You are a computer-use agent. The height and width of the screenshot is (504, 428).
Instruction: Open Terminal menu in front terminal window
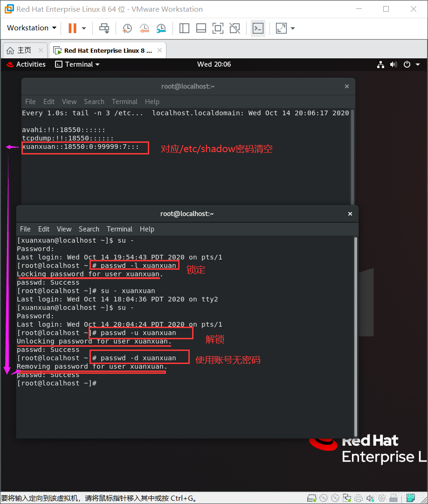pyautogui.click(x=119, y=229)
